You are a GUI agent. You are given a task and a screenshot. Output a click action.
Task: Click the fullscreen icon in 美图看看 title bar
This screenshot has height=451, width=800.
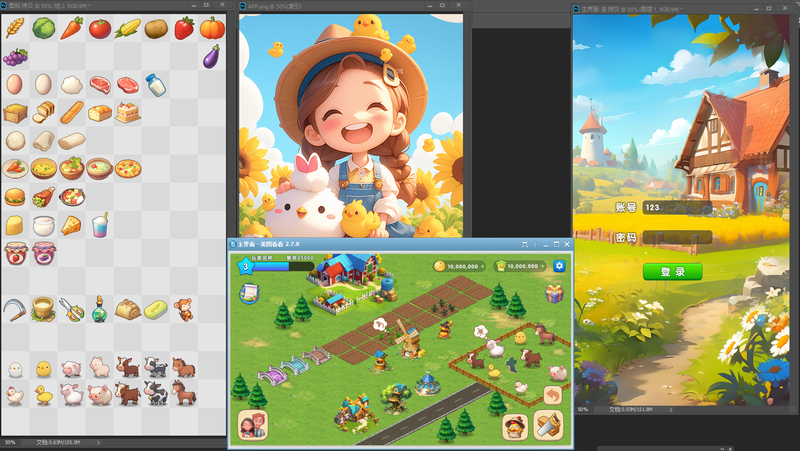point(524,244)
